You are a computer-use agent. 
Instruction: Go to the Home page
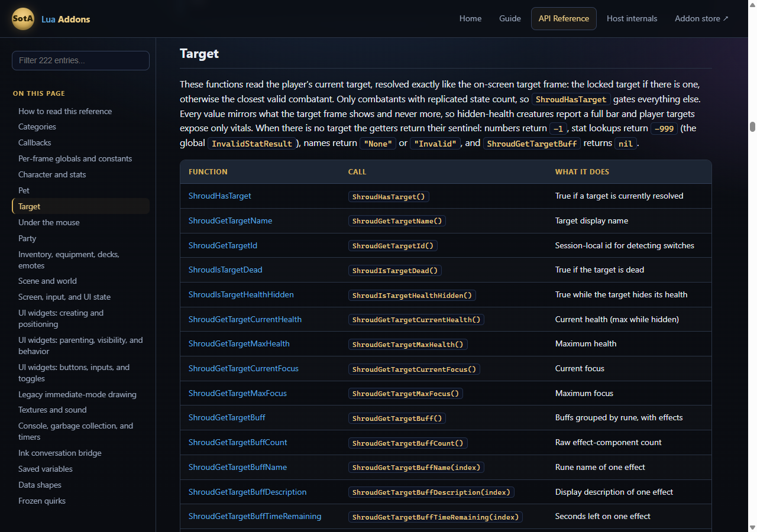point(470,18)
